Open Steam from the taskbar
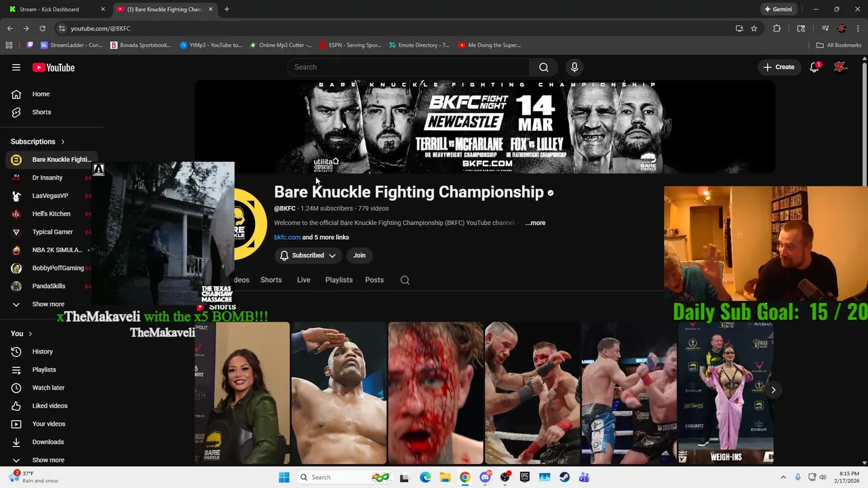 [x=564, y=477]
